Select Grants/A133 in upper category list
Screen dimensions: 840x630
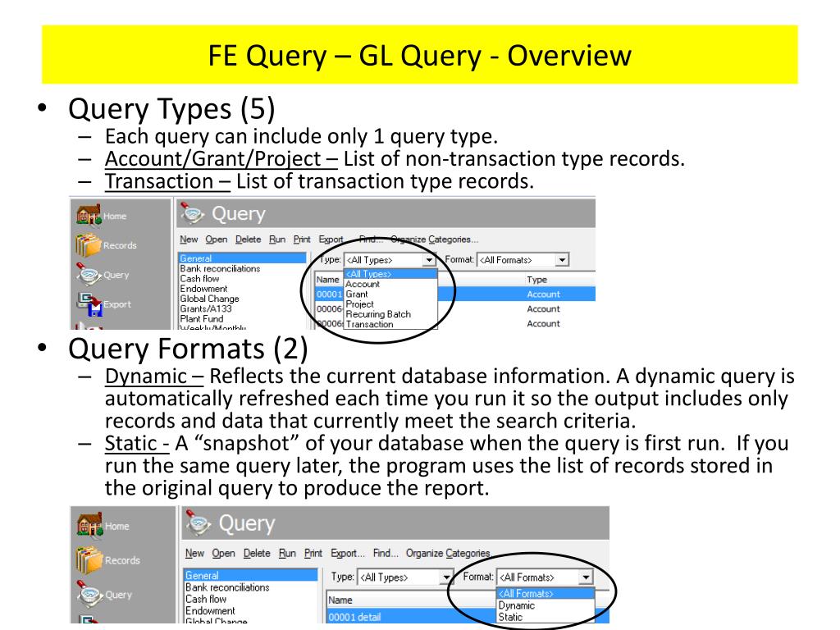point(206,308)
